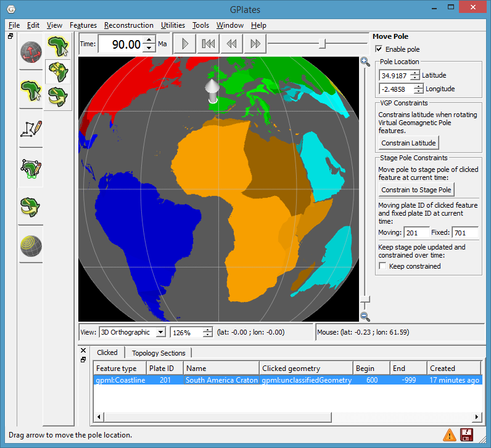
Task: Click the Longitude input field
Action: [397, 89]
